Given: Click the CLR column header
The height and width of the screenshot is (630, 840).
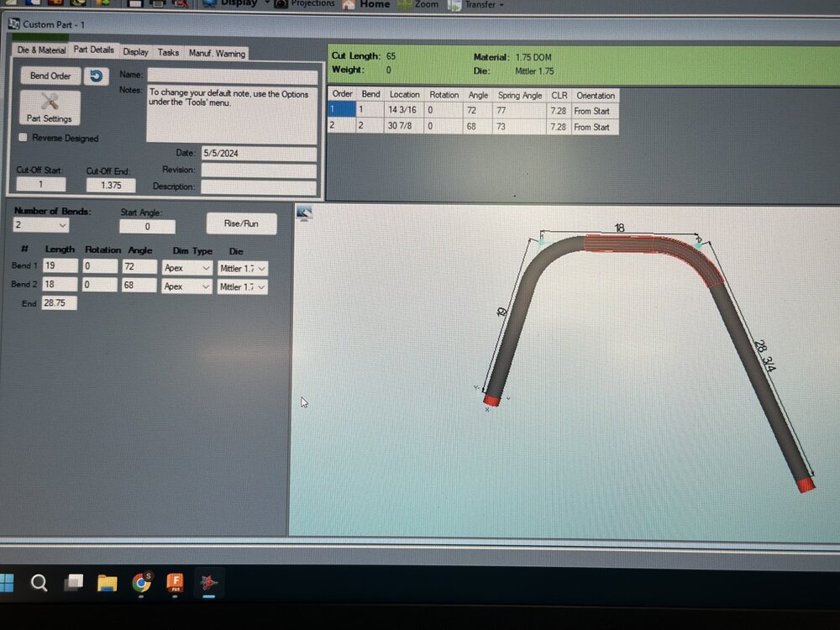Looking at the screenshot, I should [559, 96].
